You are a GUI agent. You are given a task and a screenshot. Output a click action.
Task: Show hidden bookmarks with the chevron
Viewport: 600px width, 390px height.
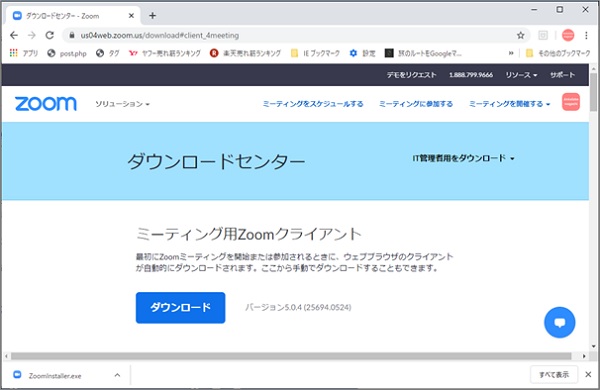[511, 53]
